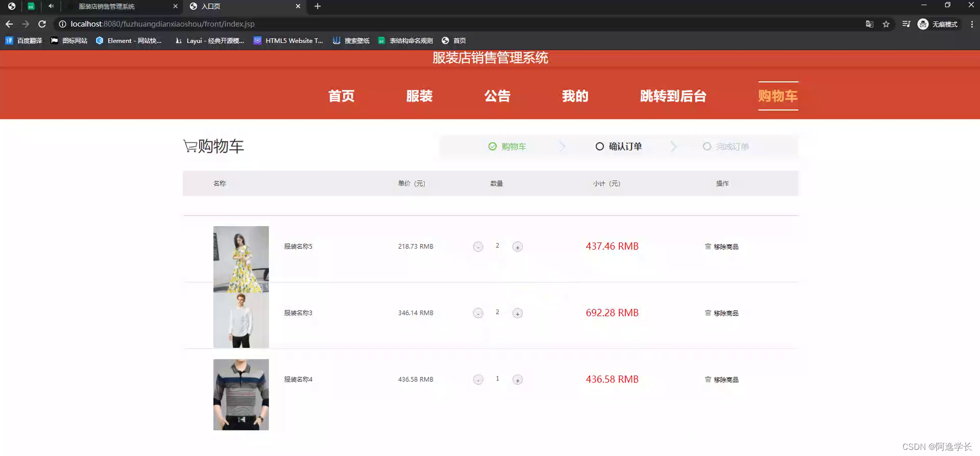Viewport: 980px width, 456px height.
Task: Open a new browser tab
Action: (x=317, y=6)
